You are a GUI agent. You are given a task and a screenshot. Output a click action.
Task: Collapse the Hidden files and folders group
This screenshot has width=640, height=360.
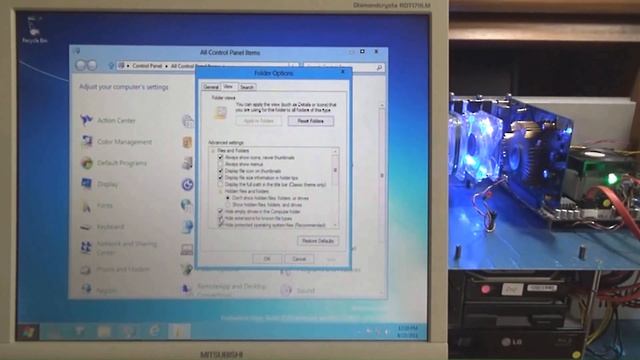pos(220,191)
